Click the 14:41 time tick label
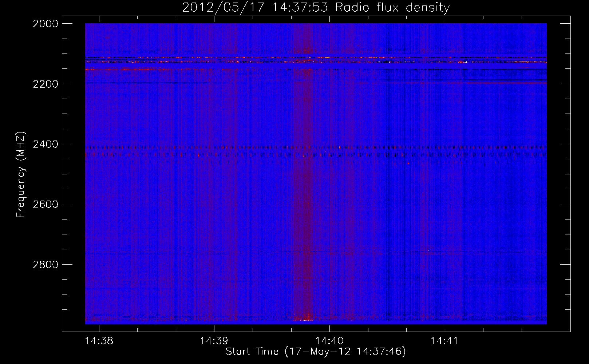Viewport: 589px width, 364px height. coord(444,341)
